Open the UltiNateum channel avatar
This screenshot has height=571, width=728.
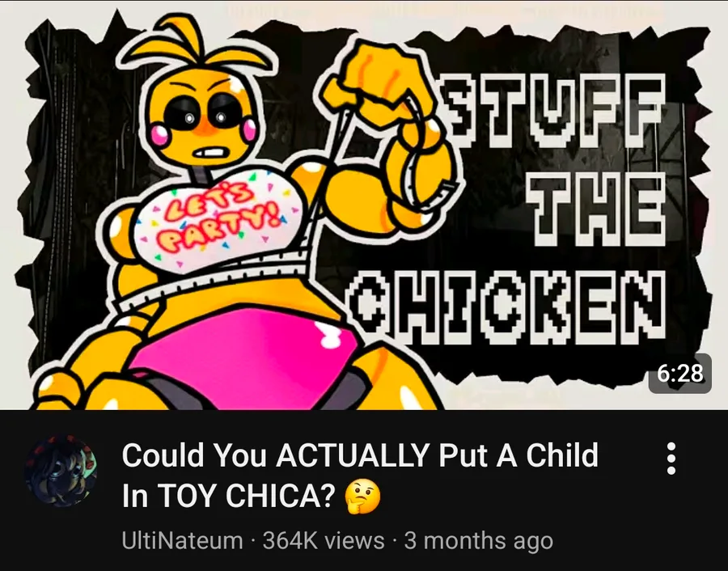pos(61,470)
